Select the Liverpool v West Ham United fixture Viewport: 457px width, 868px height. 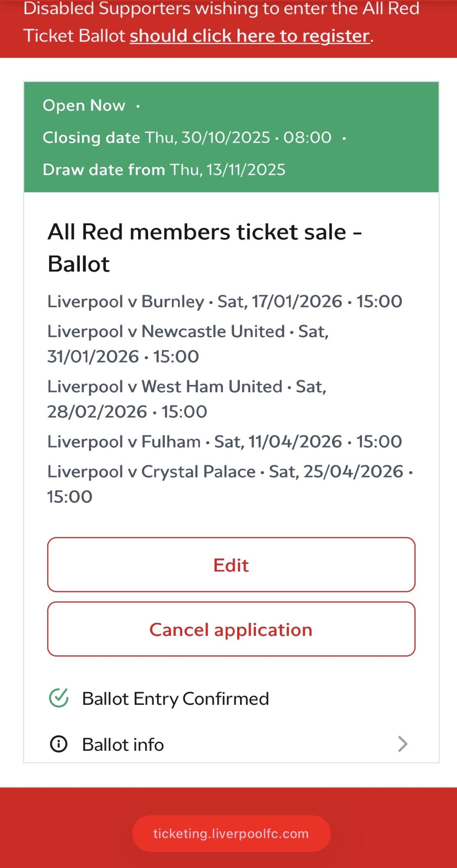tap(187, 399)
